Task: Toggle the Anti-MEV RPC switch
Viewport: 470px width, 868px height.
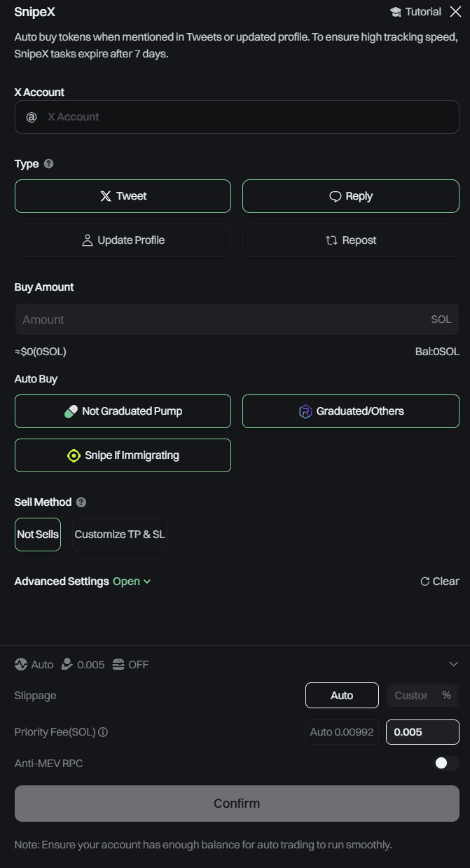Action: click(x=447, y=763)
